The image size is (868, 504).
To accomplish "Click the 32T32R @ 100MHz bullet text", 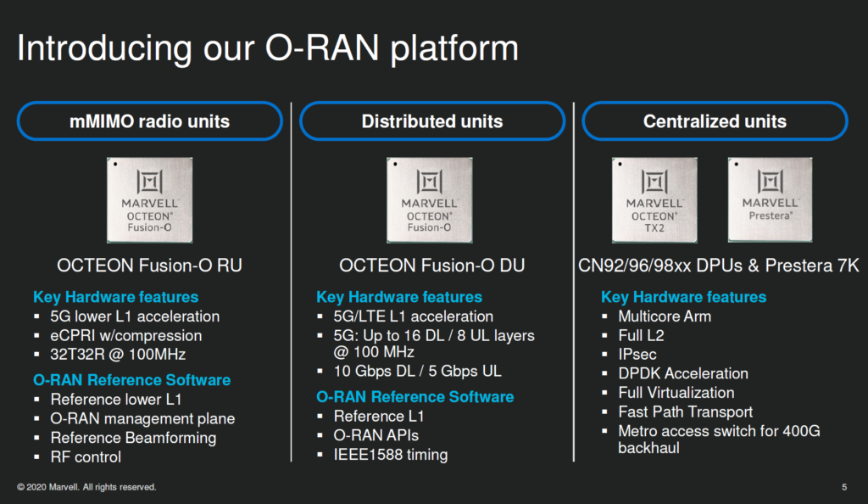I will tap(118, 355).
